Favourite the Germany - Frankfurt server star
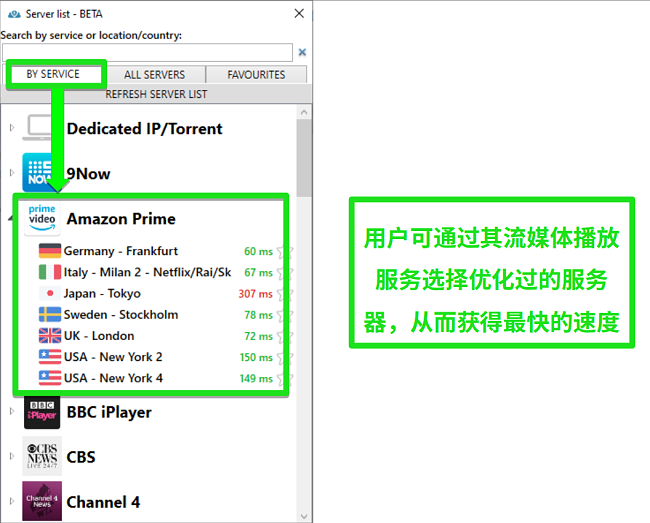 [285, 252]
